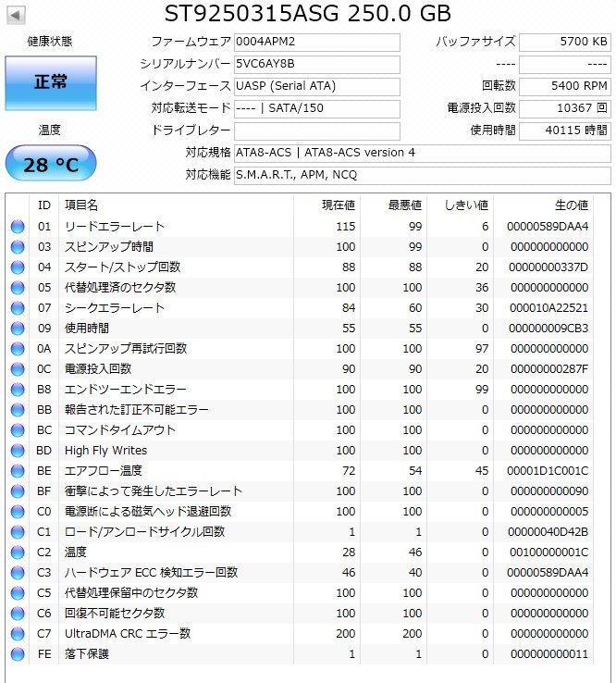The width and height of the screenshot is (616, 683).
Task: Click the status icon for 代替処理保留中のセクタ数 row
Action: (x=18, y=593)
